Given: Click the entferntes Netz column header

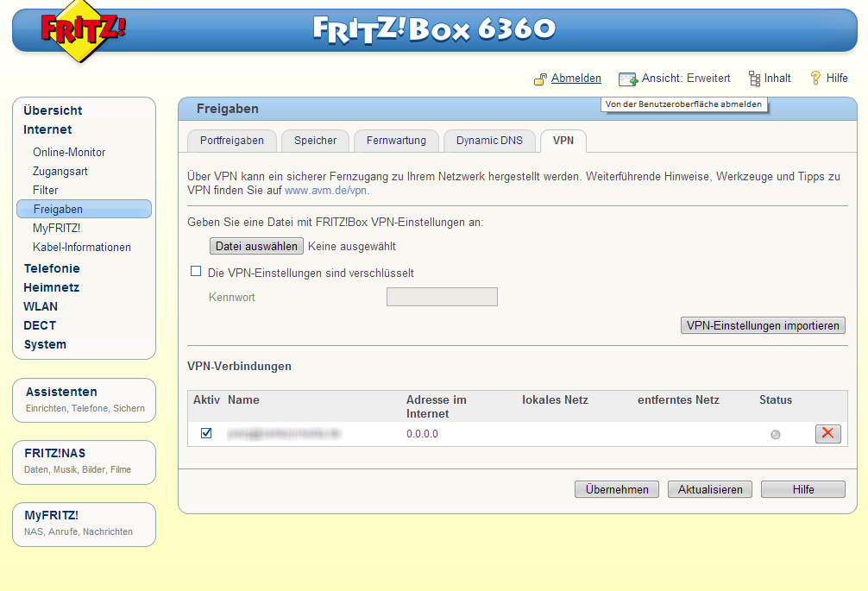Looking at the screenshot, I should click(x=678, y=399).
